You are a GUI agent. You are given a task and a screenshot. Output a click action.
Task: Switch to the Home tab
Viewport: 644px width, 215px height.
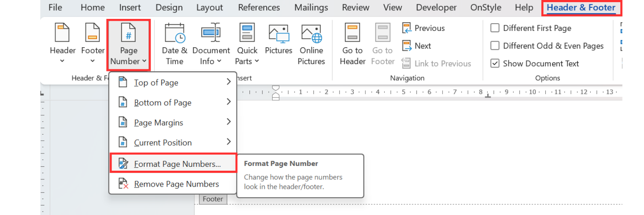click(92, 7)
